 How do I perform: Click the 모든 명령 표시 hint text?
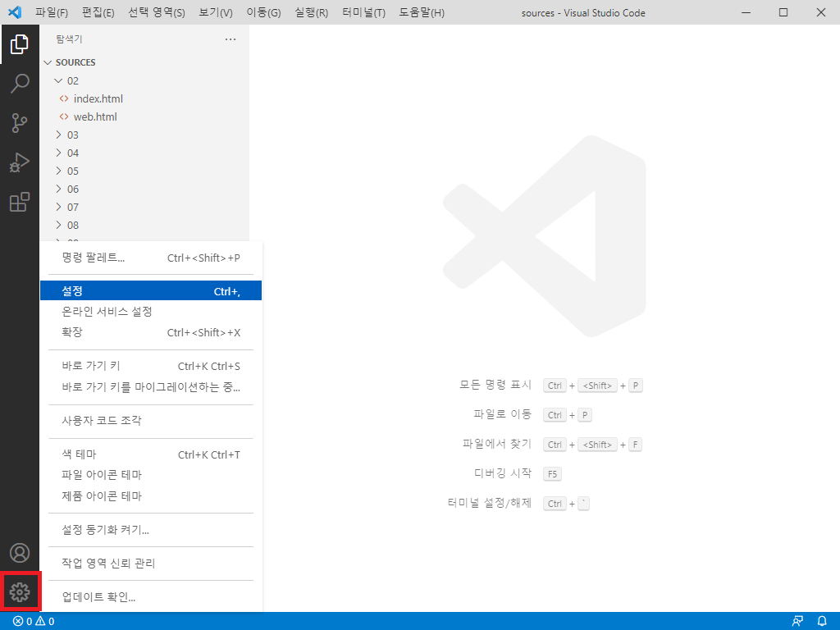point(495,385)
